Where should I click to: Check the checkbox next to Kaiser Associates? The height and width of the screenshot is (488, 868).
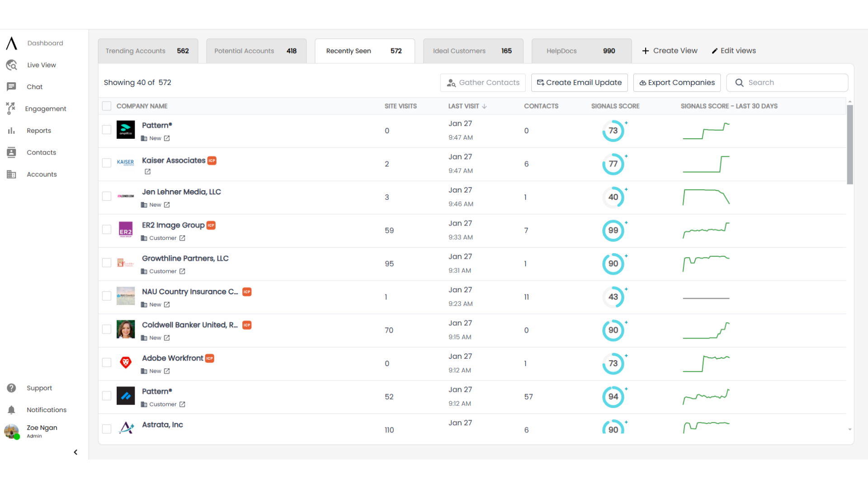tap(106, 163)
